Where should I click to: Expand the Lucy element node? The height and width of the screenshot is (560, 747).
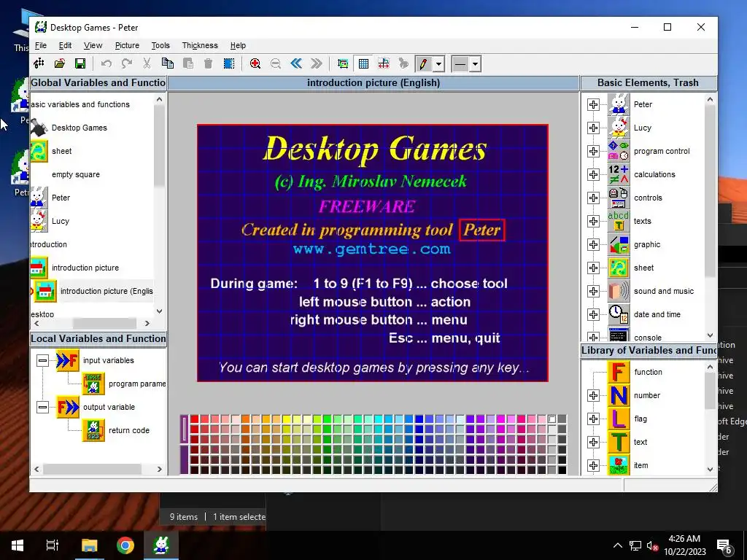593,128
